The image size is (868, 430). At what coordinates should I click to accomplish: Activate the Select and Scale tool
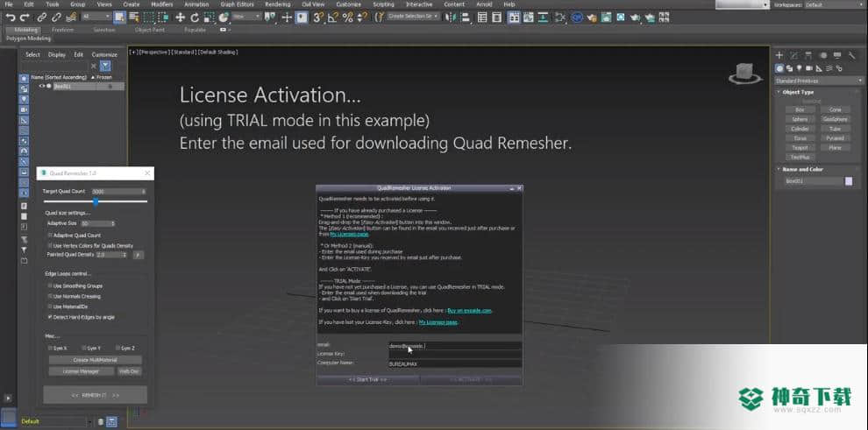coord(209,18)
